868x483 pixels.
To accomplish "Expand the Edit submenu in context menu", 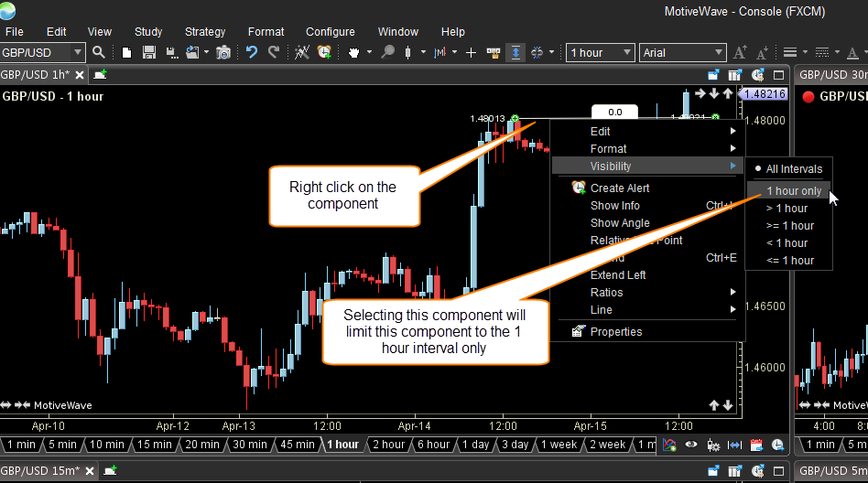I will pos(647,131).
